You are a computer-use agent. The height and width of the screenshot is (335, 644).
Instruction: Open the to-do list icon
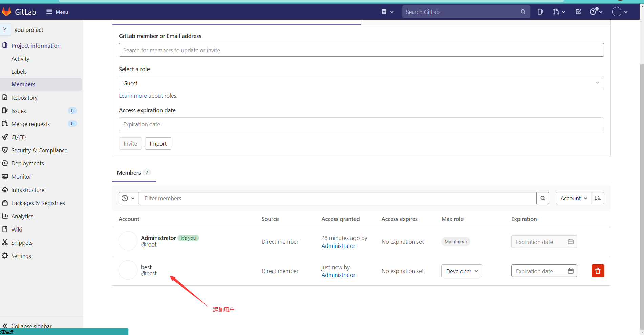(578, 12)
